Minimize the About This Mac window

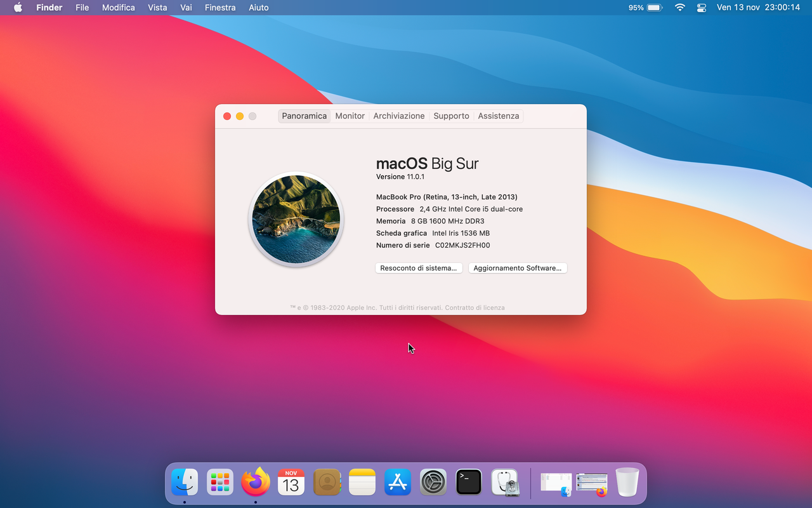tap(240, 116)
